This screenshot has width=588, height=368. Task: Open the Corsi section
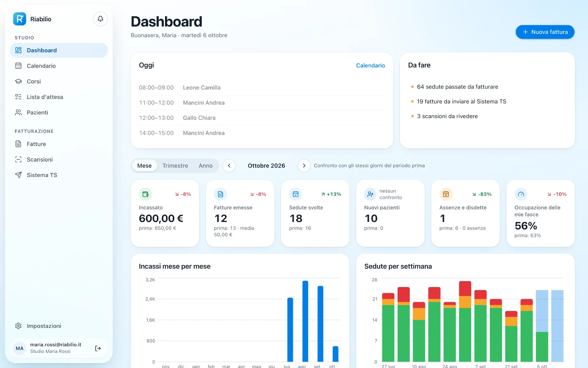pos(59,81)
